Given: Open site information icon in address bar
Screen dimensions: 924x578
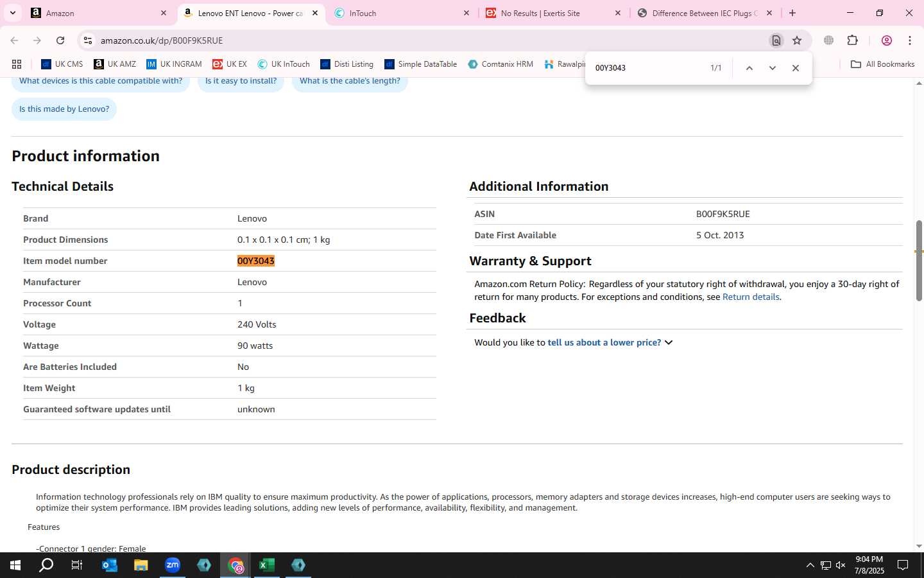Looking at the screenshot, I should 88,40.
